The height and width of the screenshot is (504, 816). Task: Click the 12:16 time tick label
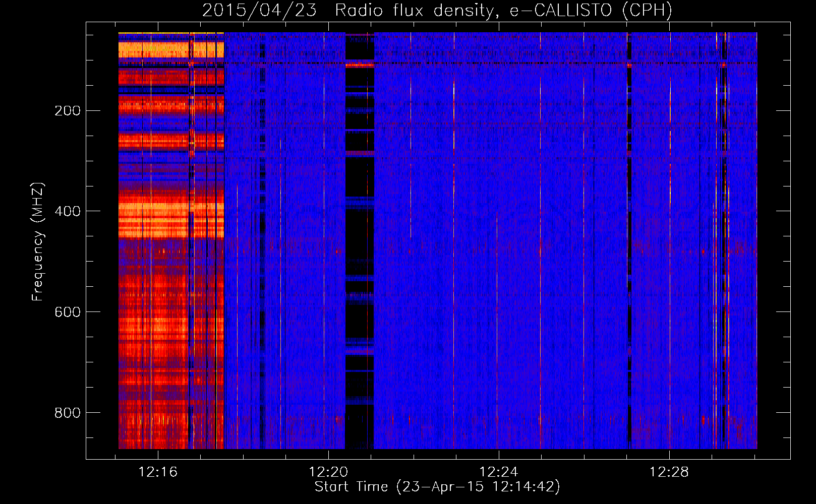point(158,472)
